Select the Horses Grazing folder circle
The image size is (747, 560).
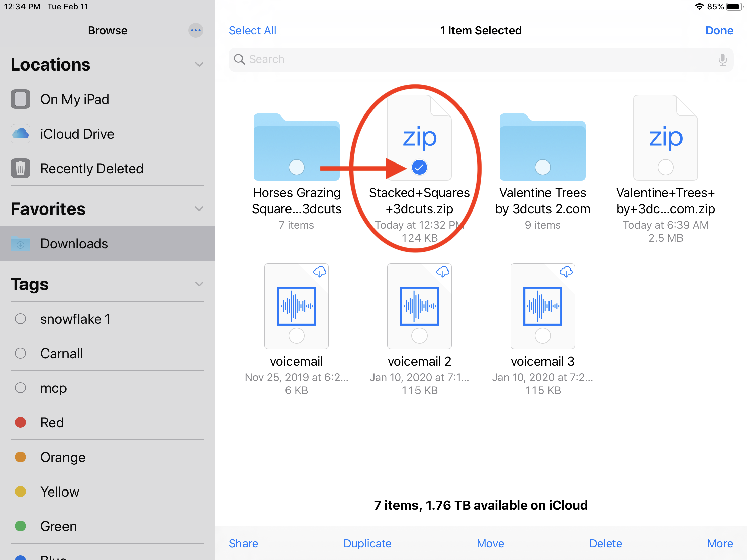point(296,168)
